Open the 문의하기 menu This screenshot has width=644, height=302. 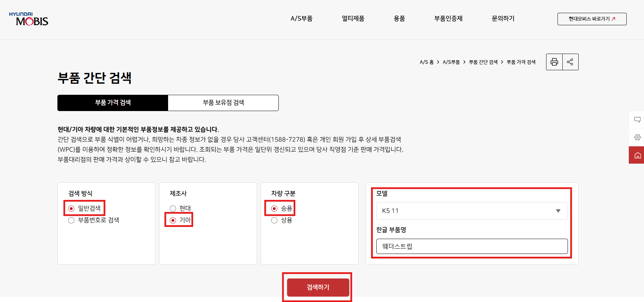click(503, 19)
